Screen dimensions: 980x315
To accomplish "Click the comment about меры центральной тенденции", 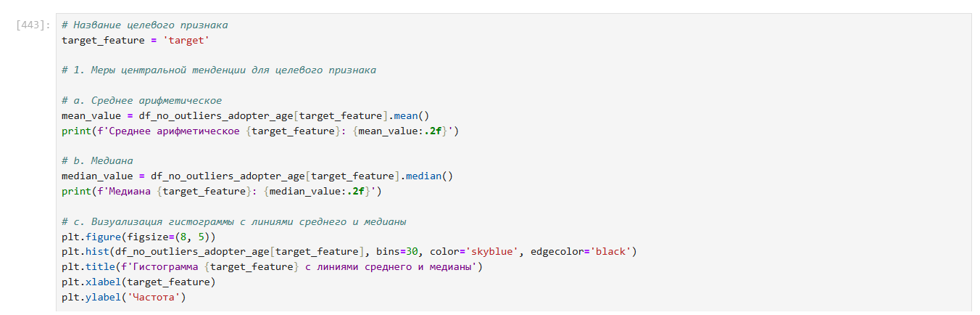I will coord(219,70).
